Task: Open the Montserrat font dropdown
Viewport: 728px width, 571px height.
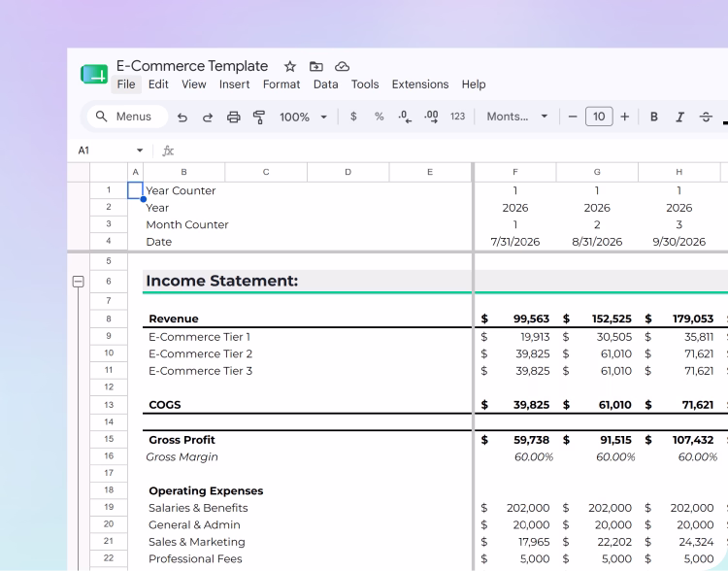Action: tap(516, 117)
